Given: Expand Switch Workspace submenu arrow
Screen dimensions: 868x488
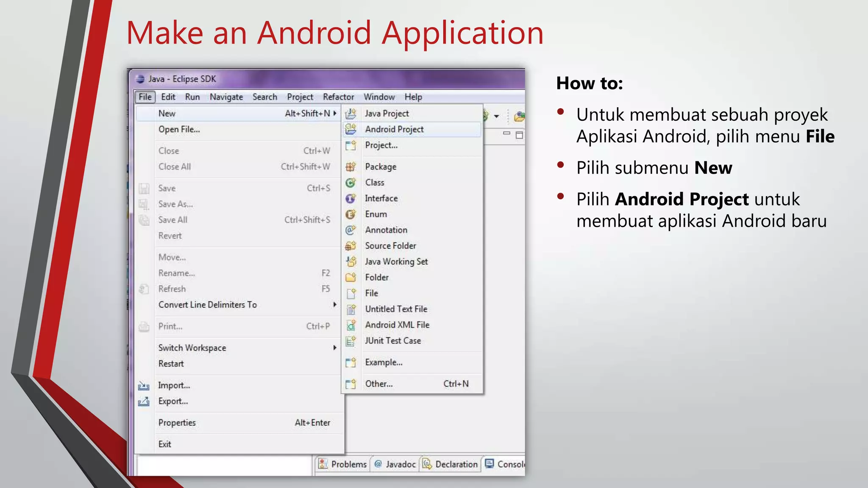Looking at the screenshot, I should click(x=335, y=348).
